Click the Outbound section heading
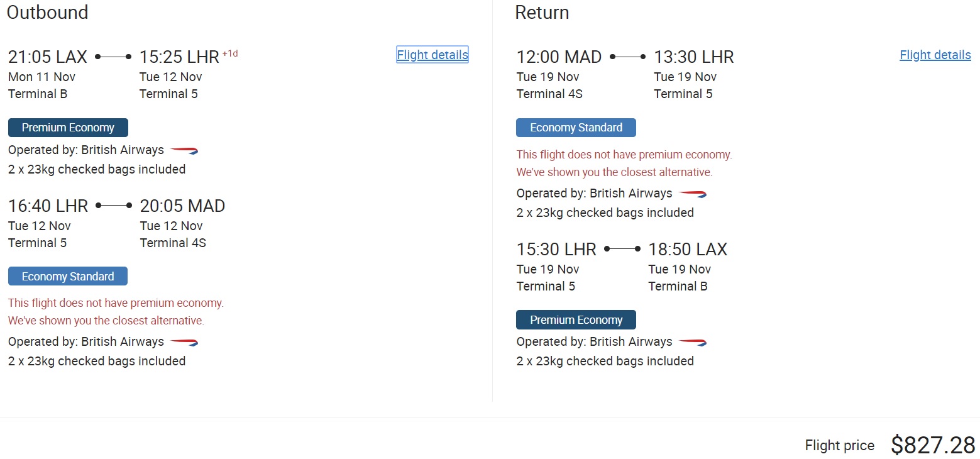980x459 pixels. pyautogui.click(x=47, y=13)
